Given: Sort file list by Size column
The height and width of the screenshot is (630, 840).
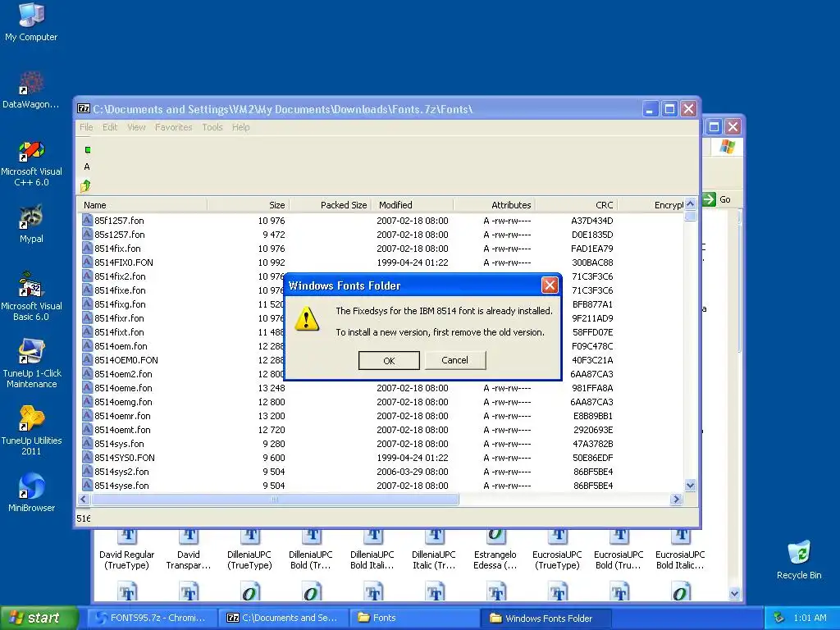Looking at the screenshot, I should 249,204.
